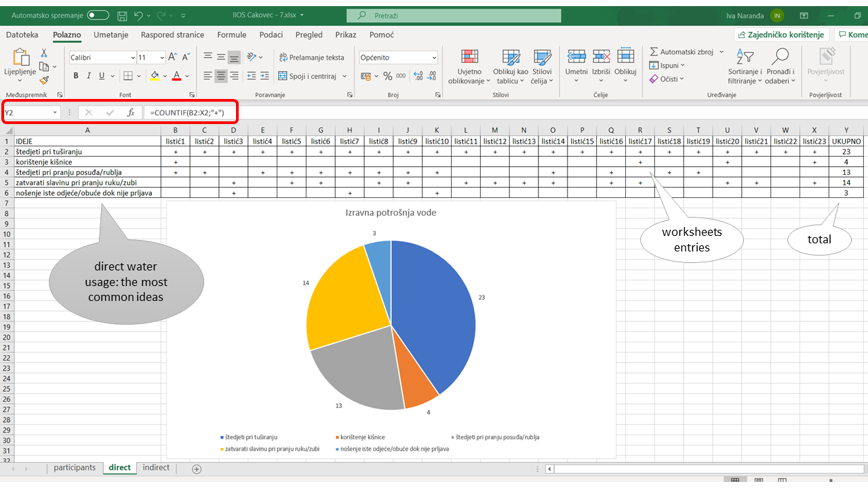Open the Datoteka menu tab
Viewport: 868px width, 488px height.
pos(22,35)
